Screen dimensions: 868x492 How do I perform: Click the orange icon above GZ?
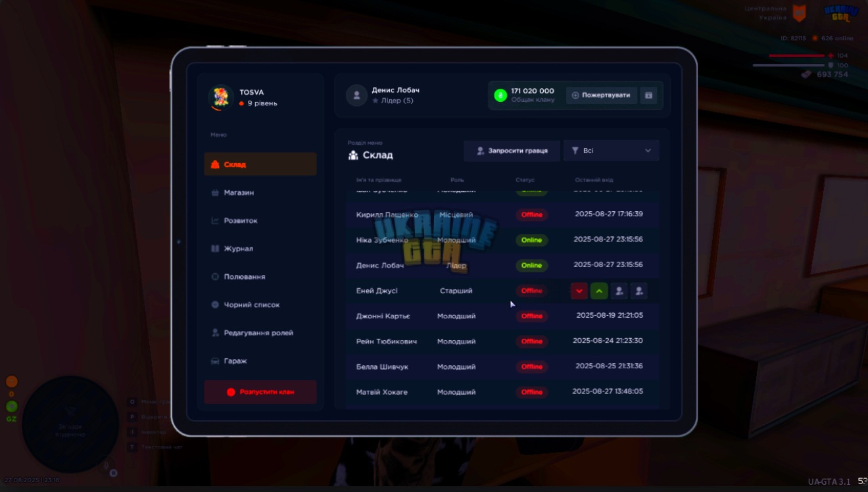pos(12,381)
